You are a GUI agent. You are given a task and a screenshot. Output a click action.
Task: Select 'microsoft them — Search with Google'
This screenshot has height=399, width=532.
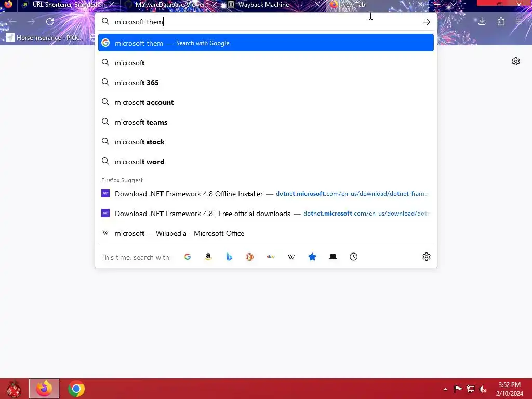click(x=266, y=43)
